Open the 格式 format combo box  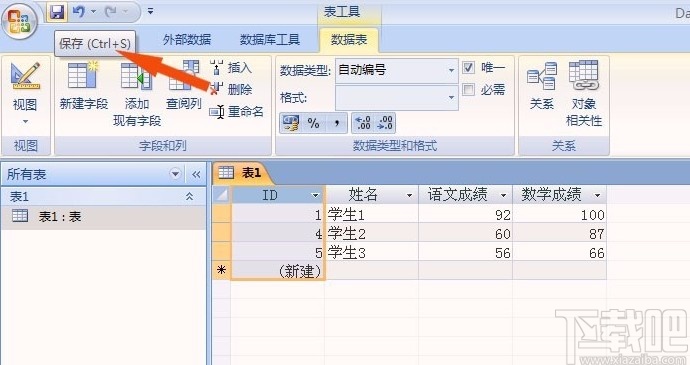(396, 97)
